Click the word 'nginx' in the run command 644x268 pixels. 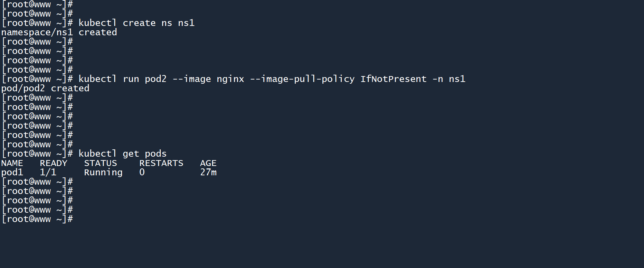pyautogui.click(x=230, y=79)
